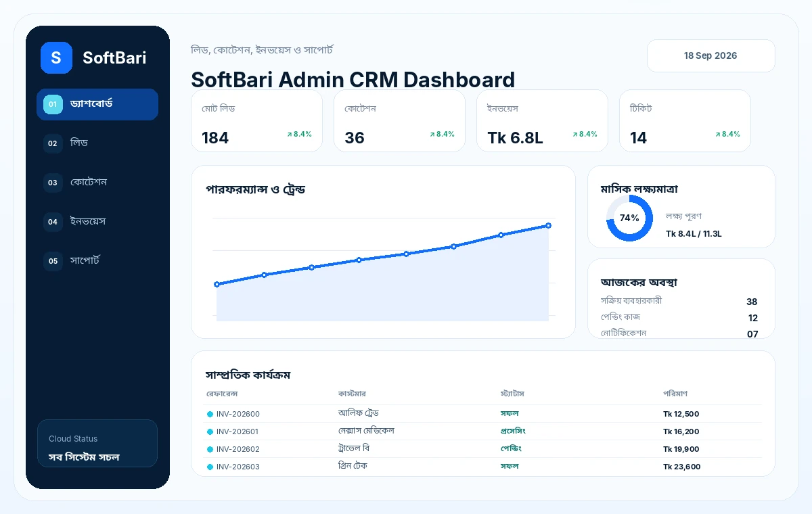Screen dimensions: 812x514
Task: Open the ইনভয়েস Tk 6.8L card
Action: pos(542,120)
